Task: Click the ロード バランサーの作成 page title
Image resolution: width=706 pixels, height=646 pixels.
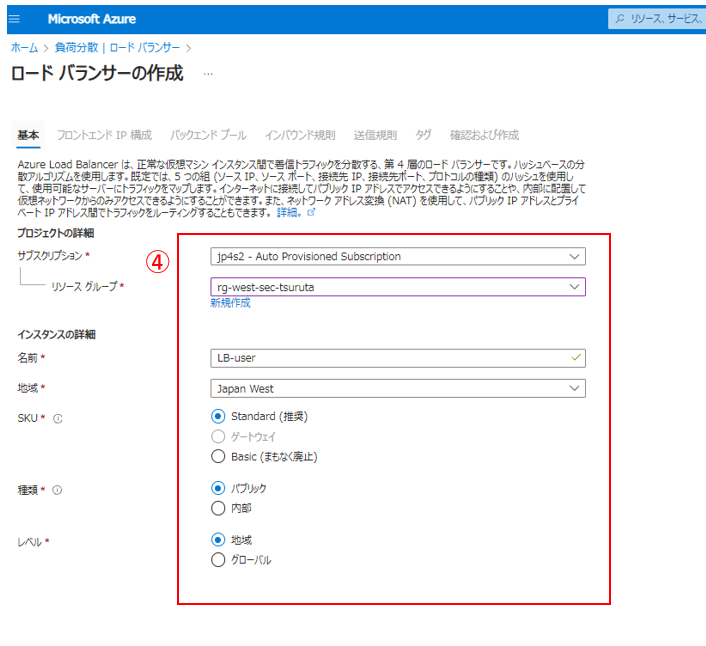Action: tap(97, 73)
